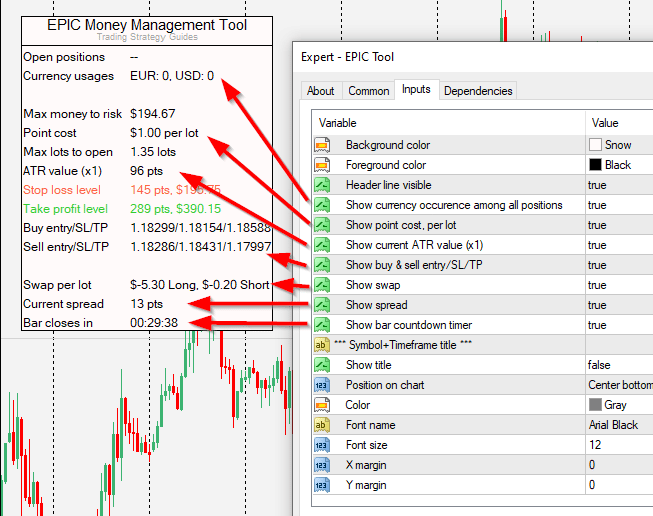This screenshot has width=653, height=516.
Task: Click the Max money to risk $194.67 value
Action: 152,114
